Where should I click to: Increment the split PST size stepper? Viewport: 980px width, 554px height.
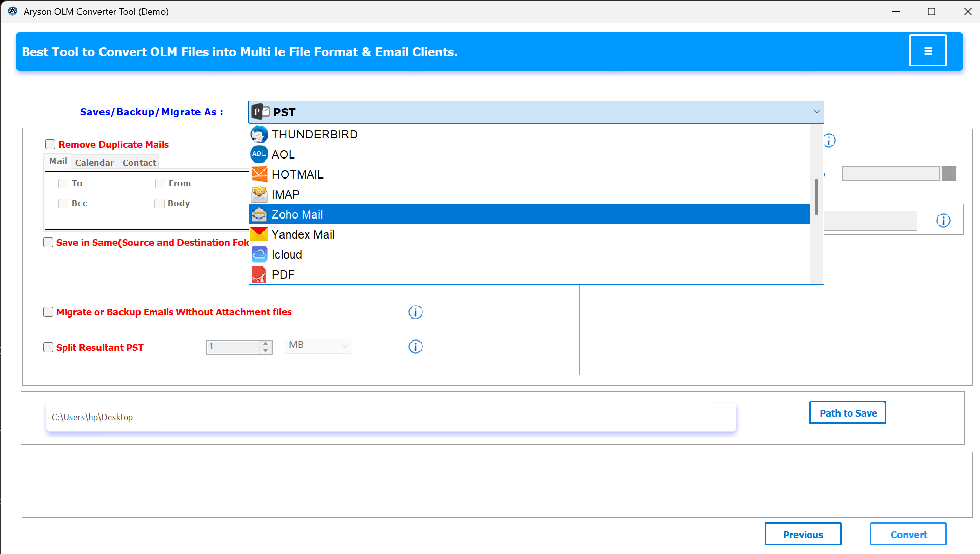tap(265, 344)
